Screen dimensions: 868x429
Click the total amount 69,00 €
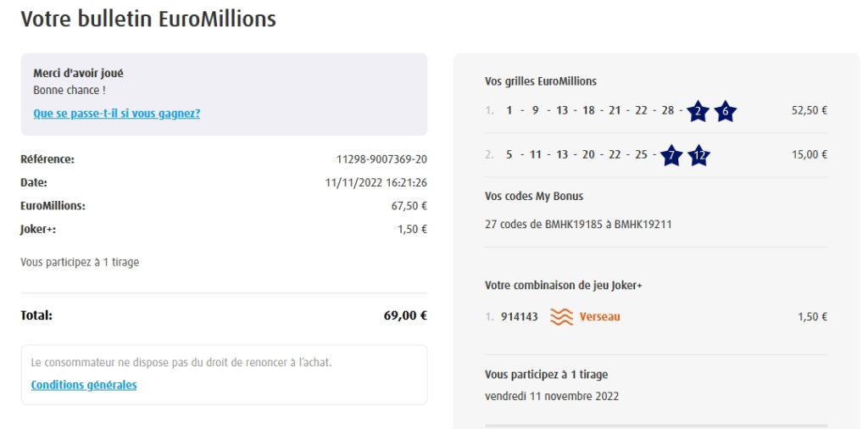(x=404, y=315)
